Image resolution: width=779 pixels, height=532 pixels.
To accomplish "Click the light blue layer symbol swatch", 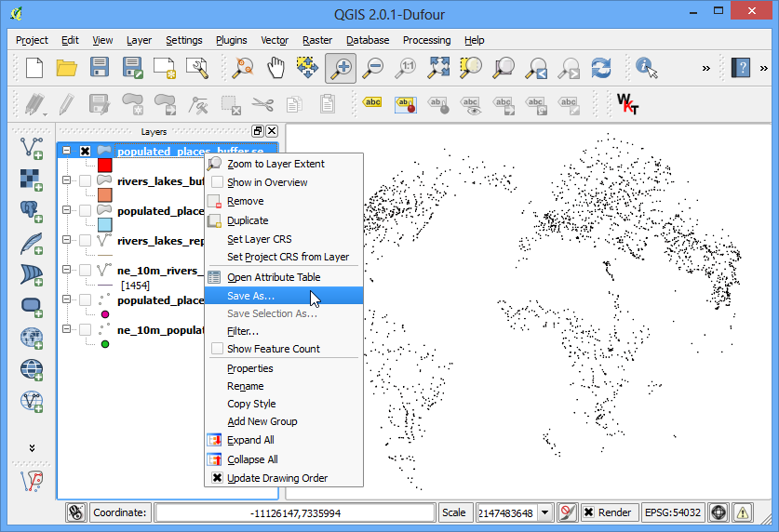I will pyautogui.click(x=105, y=225).
